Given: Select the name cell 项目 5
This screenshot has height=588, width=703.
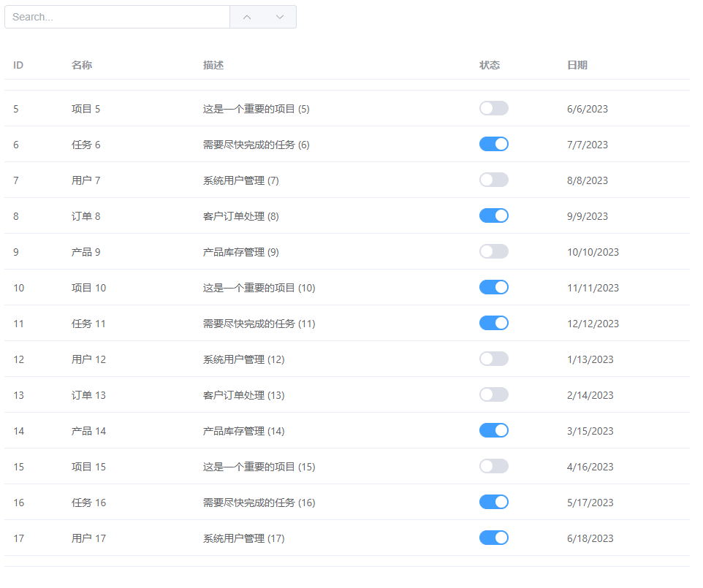Looking at the screenshot, I should tap(85, 109).
